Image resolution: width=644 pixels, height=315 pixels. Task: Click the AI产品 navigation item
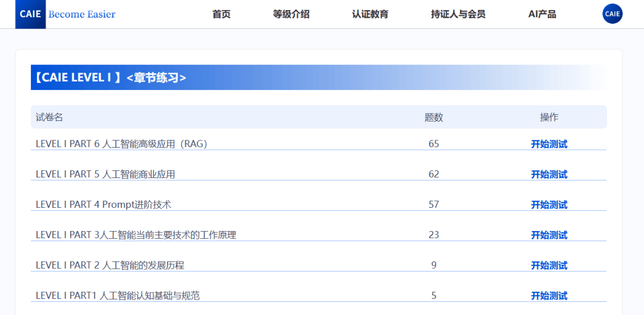(x=542, y=14)
